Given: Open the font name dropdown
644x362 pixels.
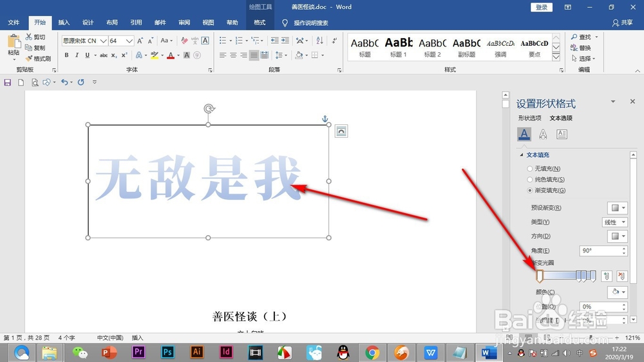Looking at the screenshot, I should click(x=103, y=41).
